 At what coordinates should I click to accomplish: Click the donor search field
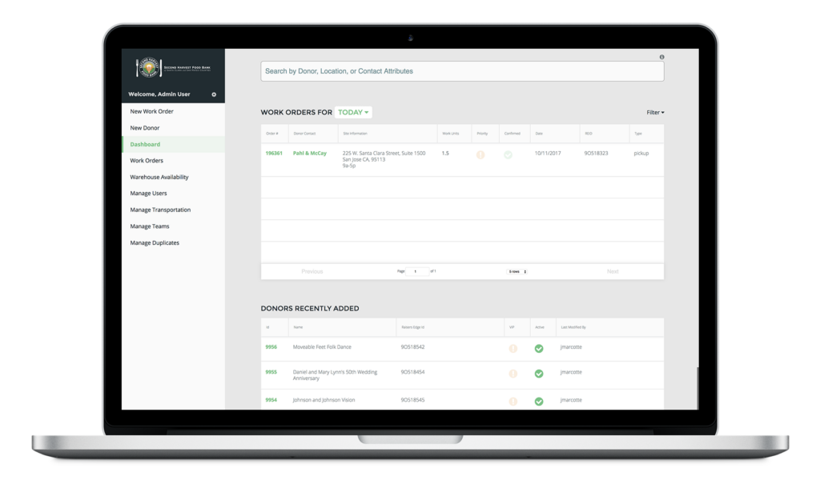pos(462,71)
